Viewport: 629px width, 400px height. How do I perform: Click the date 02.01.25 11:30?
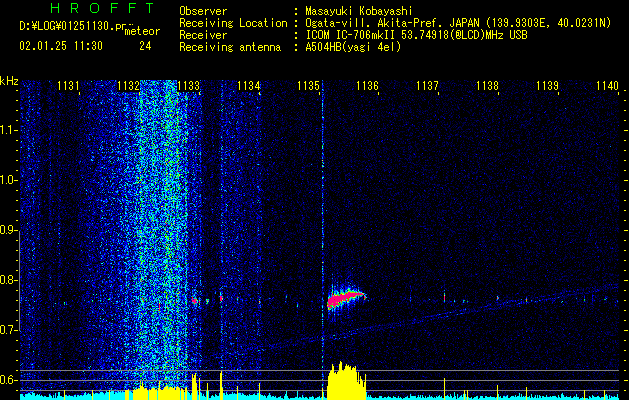(61, 46)
